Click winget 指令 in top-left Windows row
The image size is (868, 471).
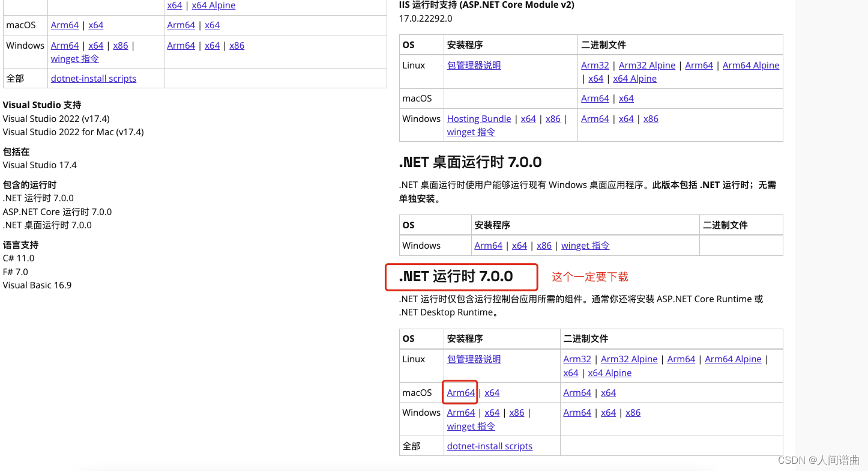coord(74,58)
